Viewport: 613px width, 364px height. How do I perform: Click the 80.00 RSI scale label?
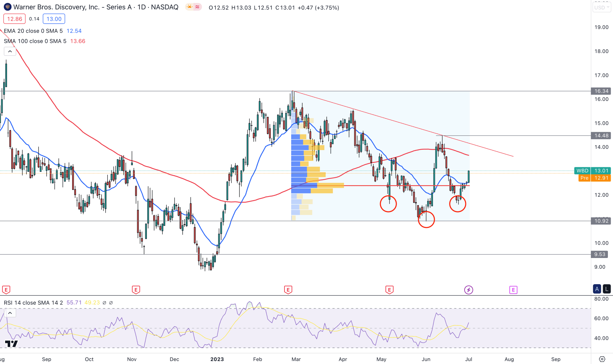602,299
